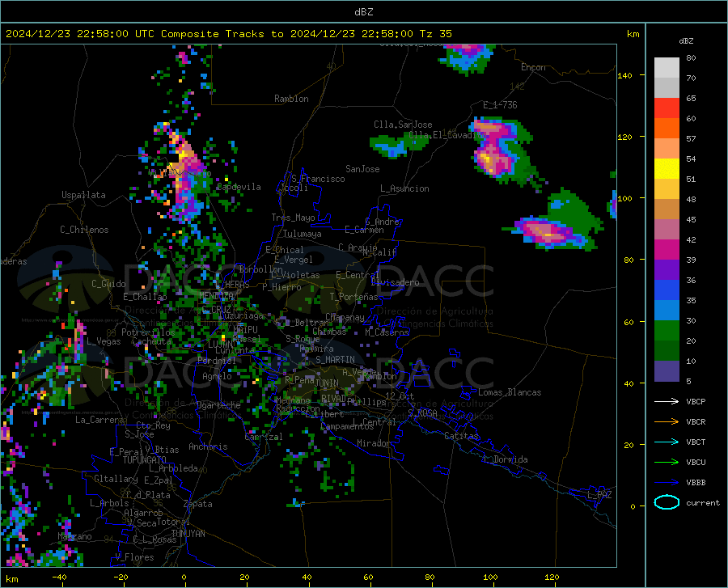Click the 'Tz 35' text in header
728x588 pixels.
(x=436, y=34)
